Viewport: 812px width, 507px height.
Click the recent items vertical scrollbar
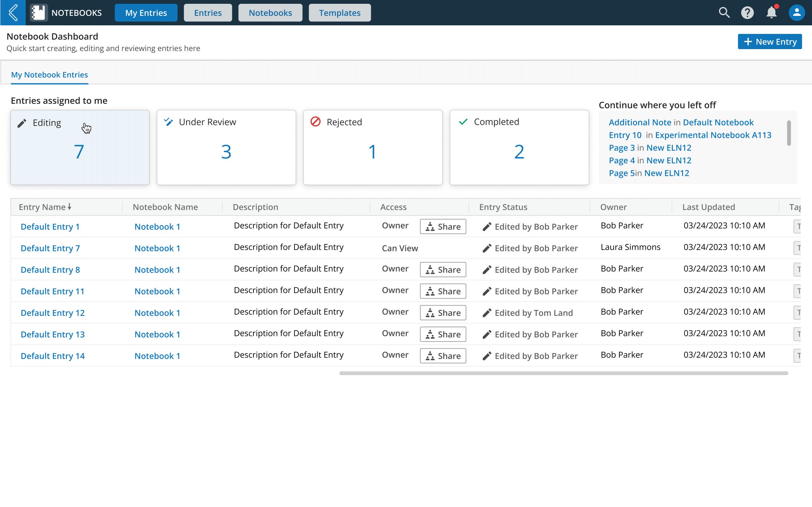pos(789,133)
